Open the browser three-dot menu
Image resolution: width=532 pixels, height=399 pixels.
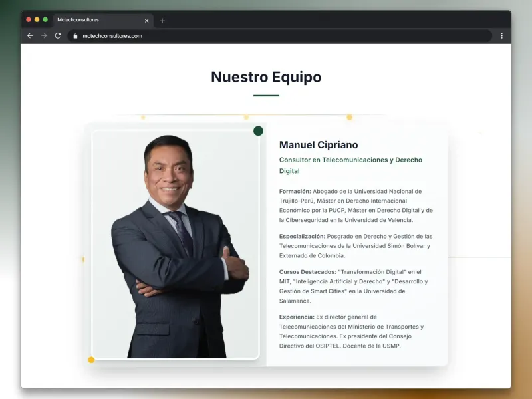click(x=502, y=36)
